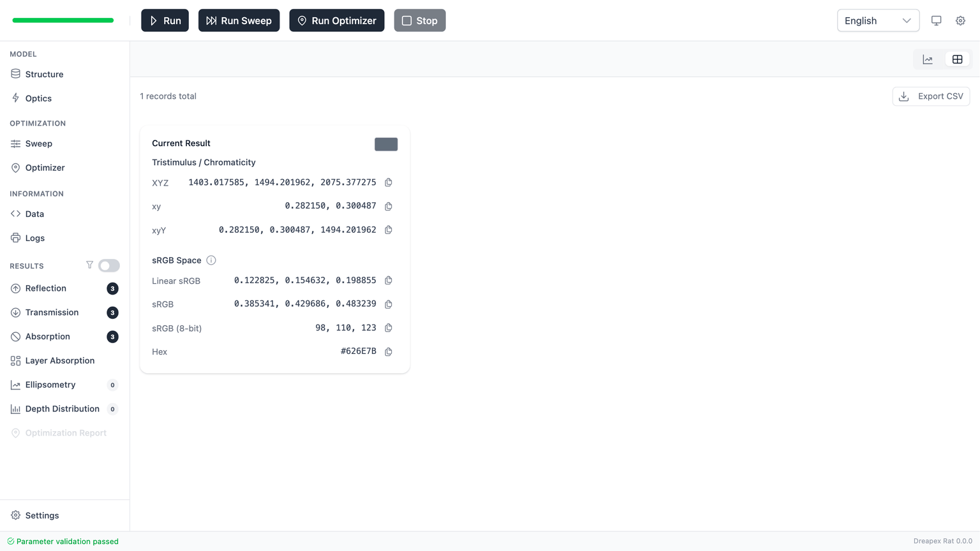The width and height of the screenshot is (980, 551).
Task: Copy the Hex color code
Action: coord(388,351)
